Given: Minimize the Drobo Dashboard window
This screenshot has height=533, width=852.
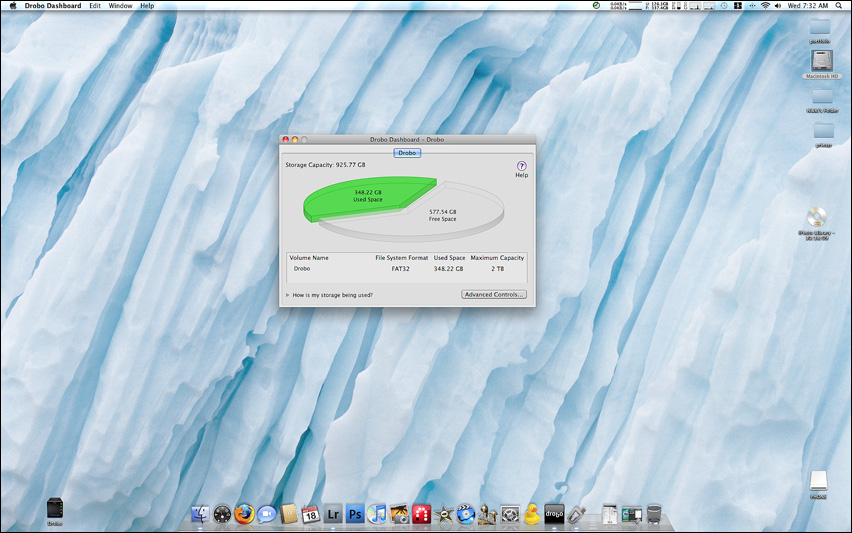Looking at the screenshot, I should [295, 140].
